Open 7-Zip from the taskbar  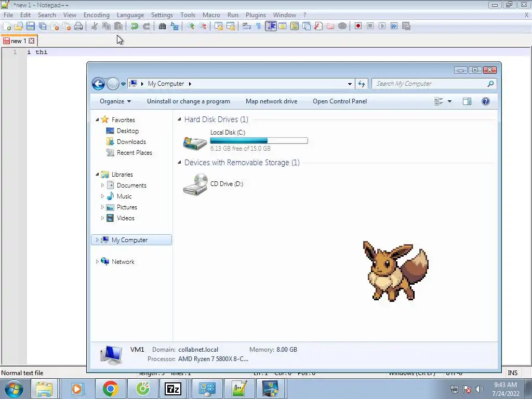click(172, 389)
